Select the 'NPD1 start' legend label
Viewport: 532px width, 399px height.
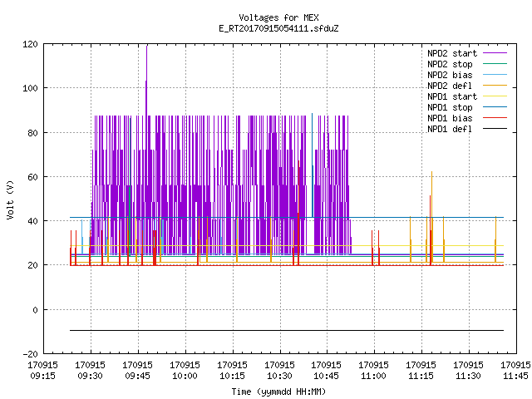click(452, 96)
